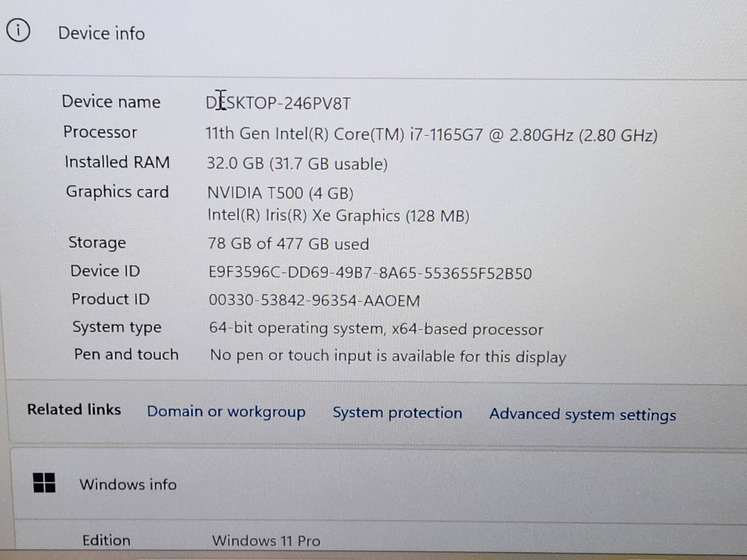This screenshot has width=747, height=560.
Task: Select the processor value i7-1165G7 text
Action: (431, 134)
